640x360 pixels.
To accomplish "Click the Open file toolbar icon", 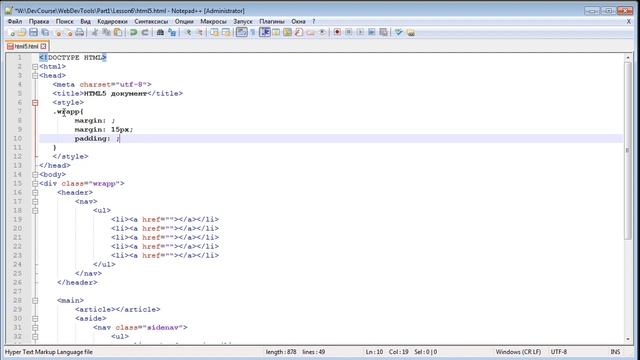I will pos(22,32).
